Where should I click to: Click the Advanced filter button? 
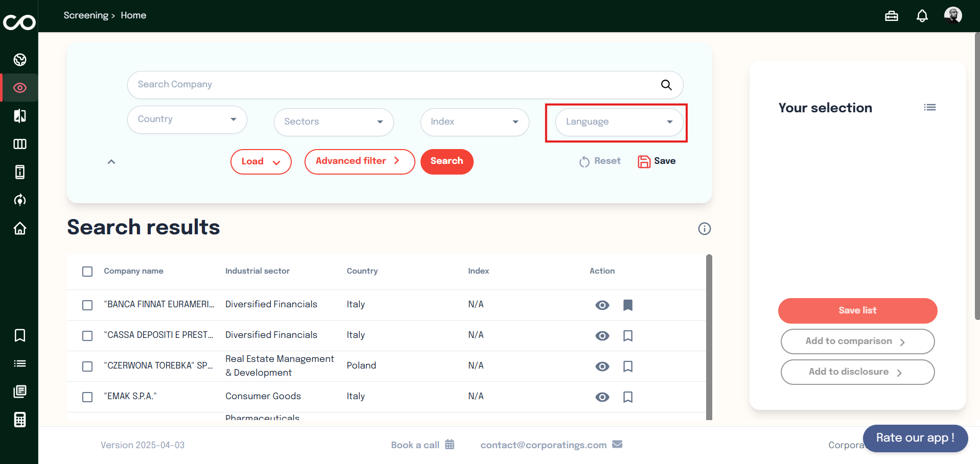[359, 161]
